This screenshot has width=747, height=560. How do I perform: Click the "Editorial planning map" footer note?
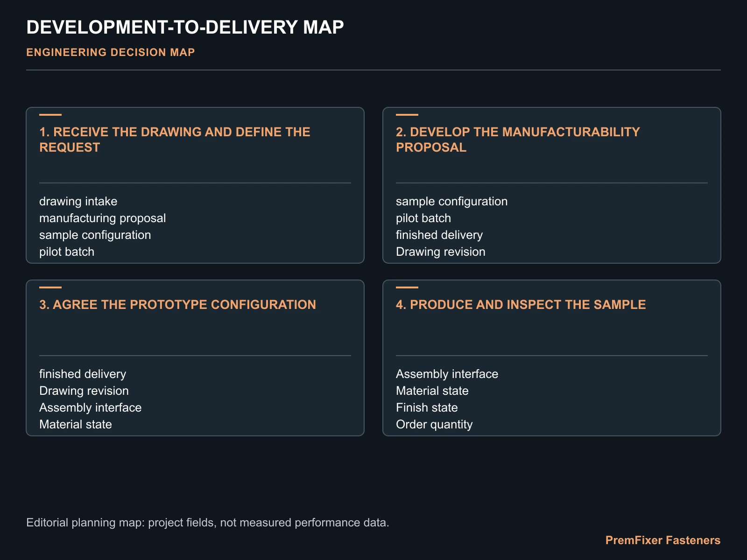click(x=208, y=523)
